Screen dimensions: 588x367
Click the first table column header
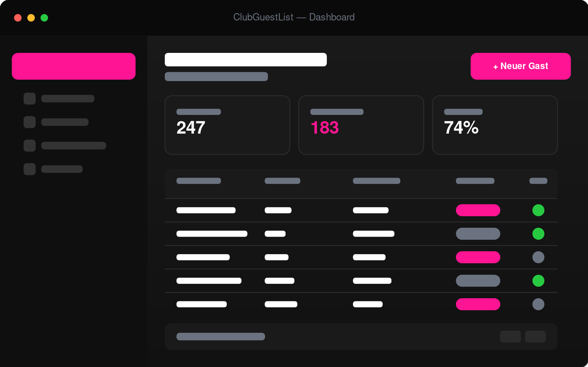pos(199,181)
